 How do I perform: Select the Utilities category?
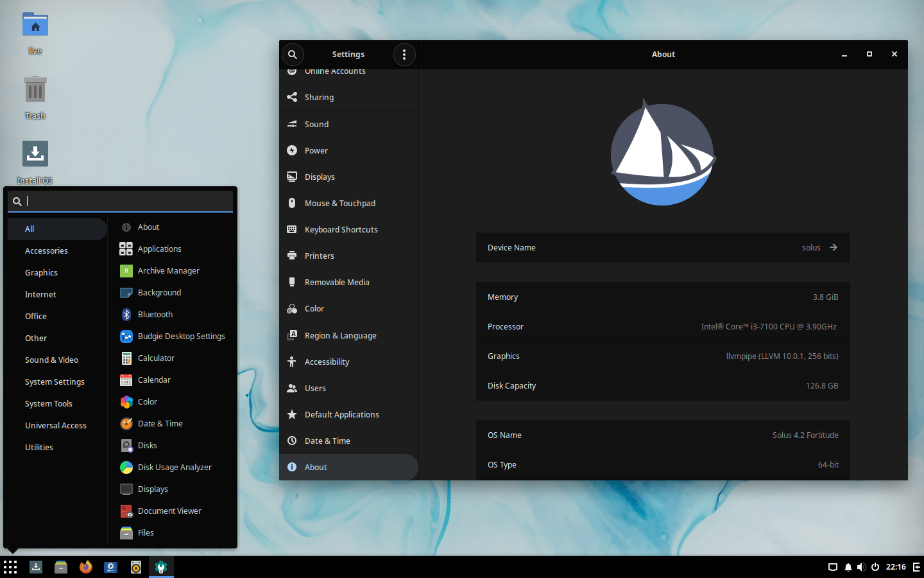(57, 448)
